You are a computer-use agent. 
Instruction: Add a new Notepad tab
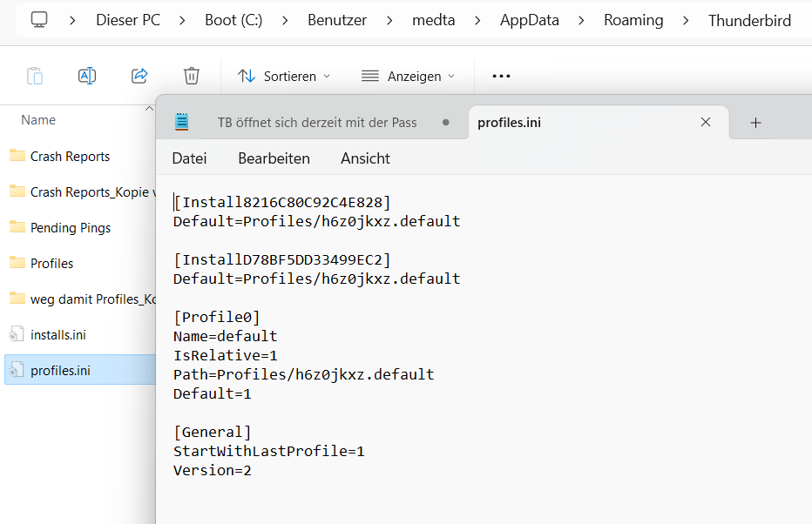(x=755, y=123)
